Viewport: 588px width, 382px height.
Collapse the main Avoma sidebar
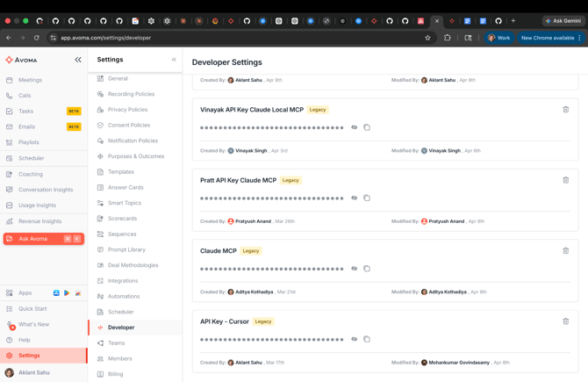point(78,60)
